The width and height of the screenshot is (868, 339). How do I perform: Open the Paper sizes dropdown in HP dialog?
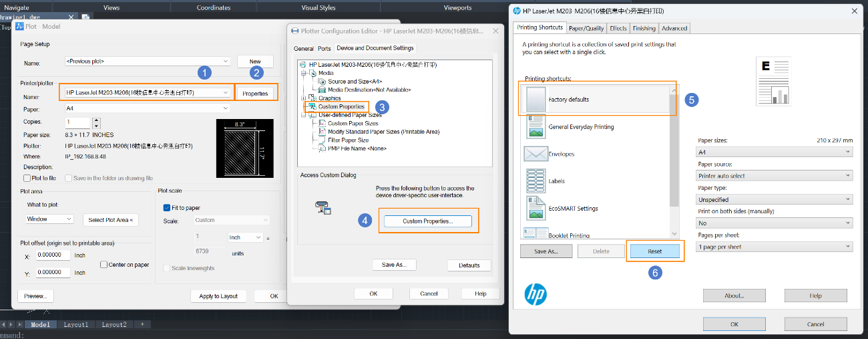[x=847, y=152]
